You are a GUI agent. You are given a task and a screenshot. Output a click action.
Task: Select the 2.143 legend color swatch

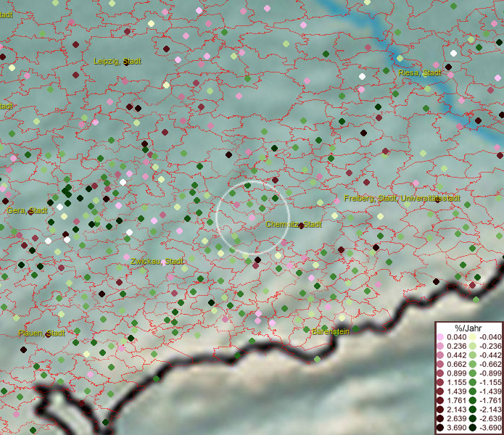(440, 410)
